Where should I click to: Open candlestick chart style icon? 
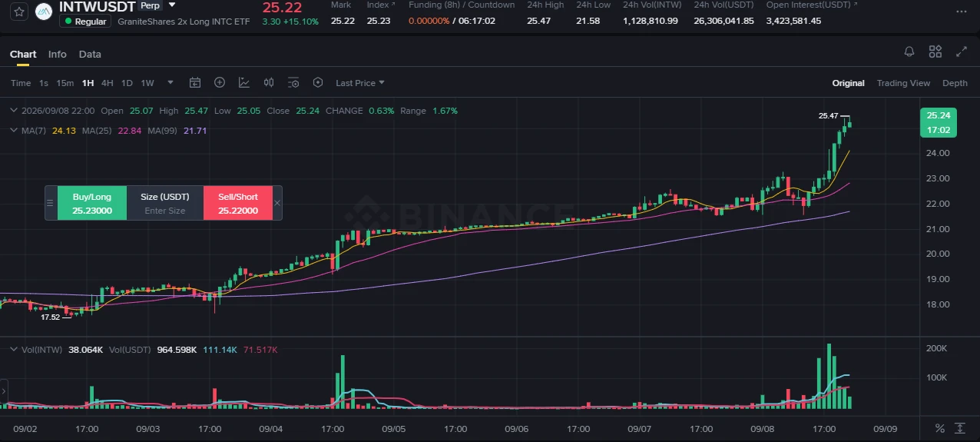tap(269, 83)
